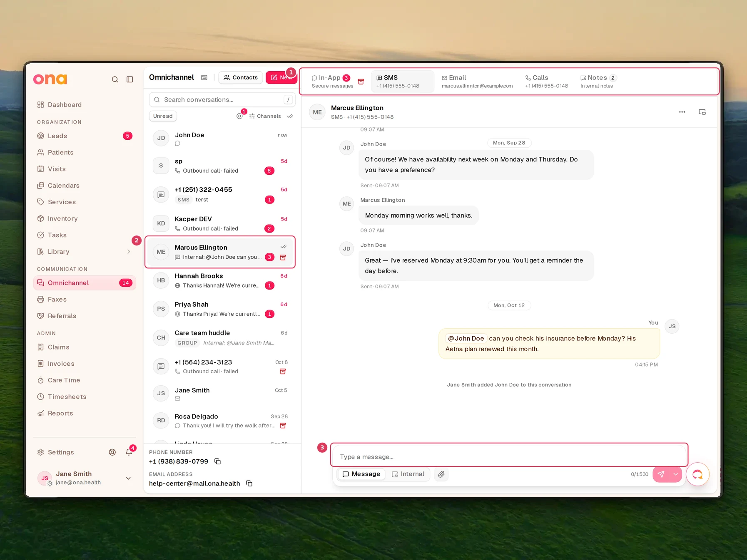Open the ona assistant floating button
This screenshot has width=747, height=560.
tap(697, 474)
